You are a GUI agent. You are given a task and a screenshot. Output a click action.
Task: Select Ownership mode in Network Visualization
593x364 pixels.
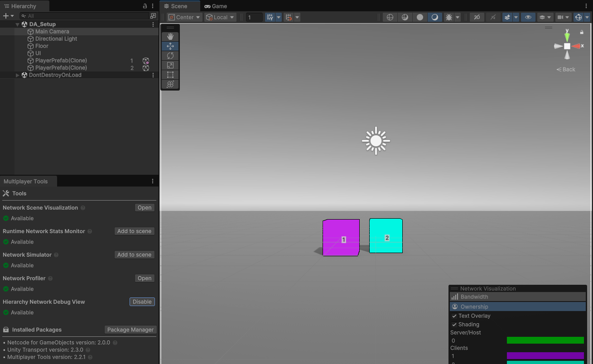pos(518,307)
